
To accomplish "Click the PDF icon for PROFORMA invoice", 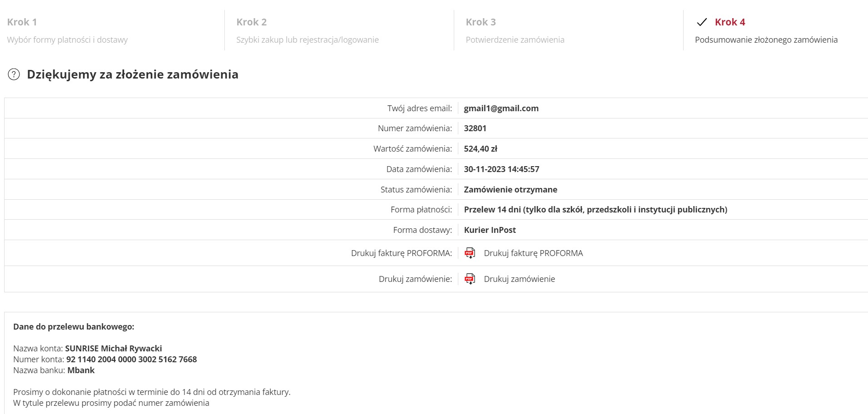I will (470, 253).
